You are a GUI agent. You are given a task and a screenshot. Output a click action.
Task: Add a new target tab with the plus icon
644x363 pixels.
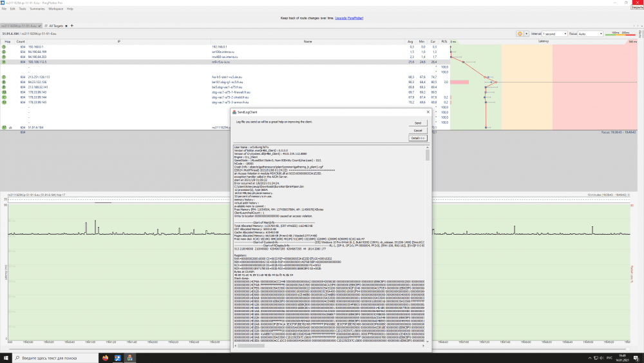pos(72,26)
